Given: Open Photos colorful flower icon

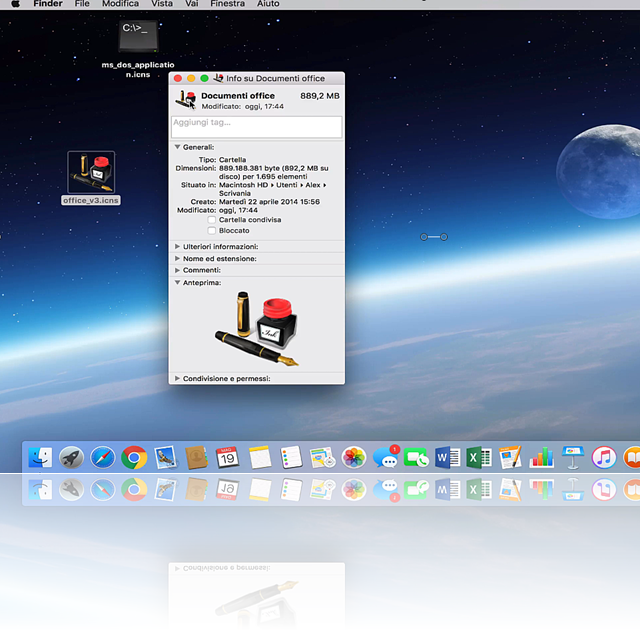Looking at the screenshot, I should [353, 457].
